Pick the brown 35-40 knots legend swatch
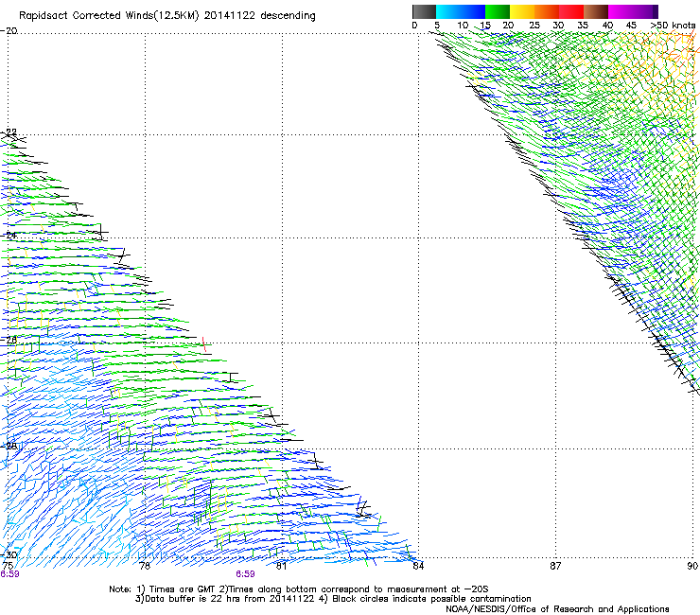 click(596, 11)
